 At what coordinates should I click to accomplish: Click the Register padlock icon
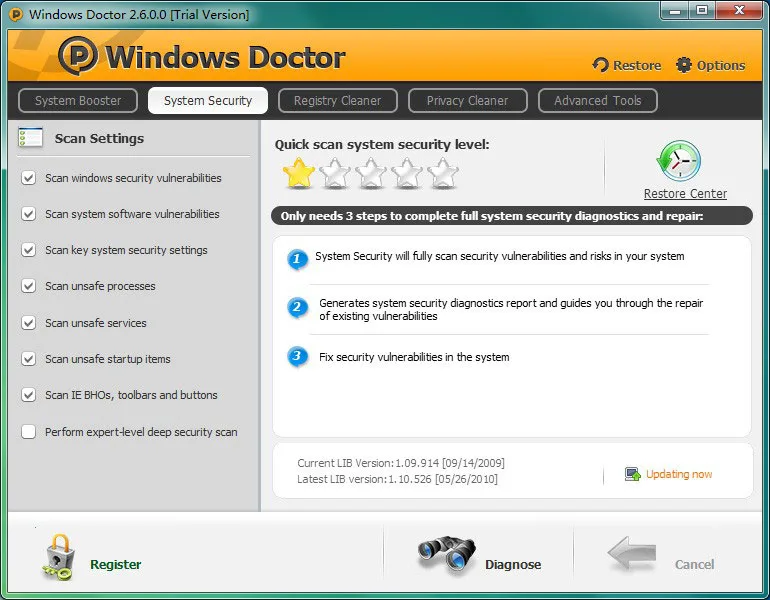[58, 557]
